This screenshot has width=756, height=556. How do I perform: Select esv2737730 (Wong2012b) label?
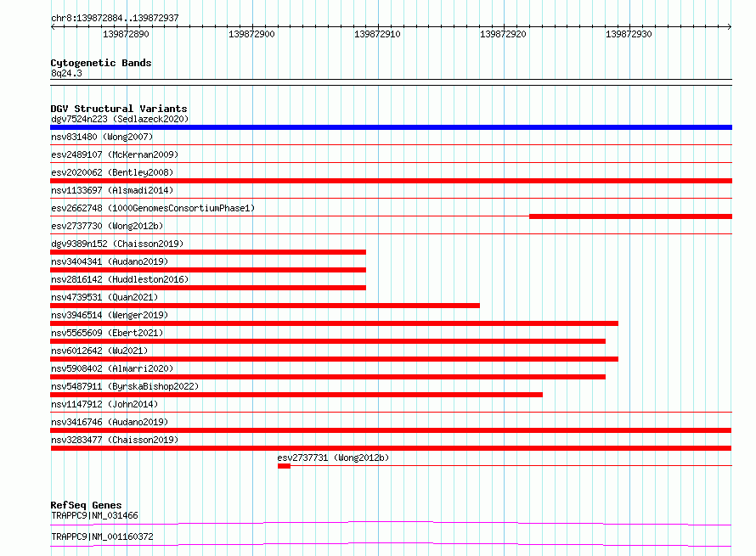(107, 226)
